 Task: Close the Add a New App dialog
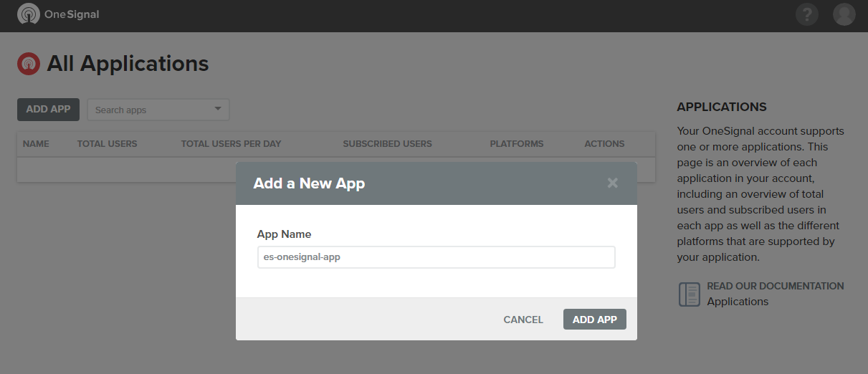coord(612,183)
